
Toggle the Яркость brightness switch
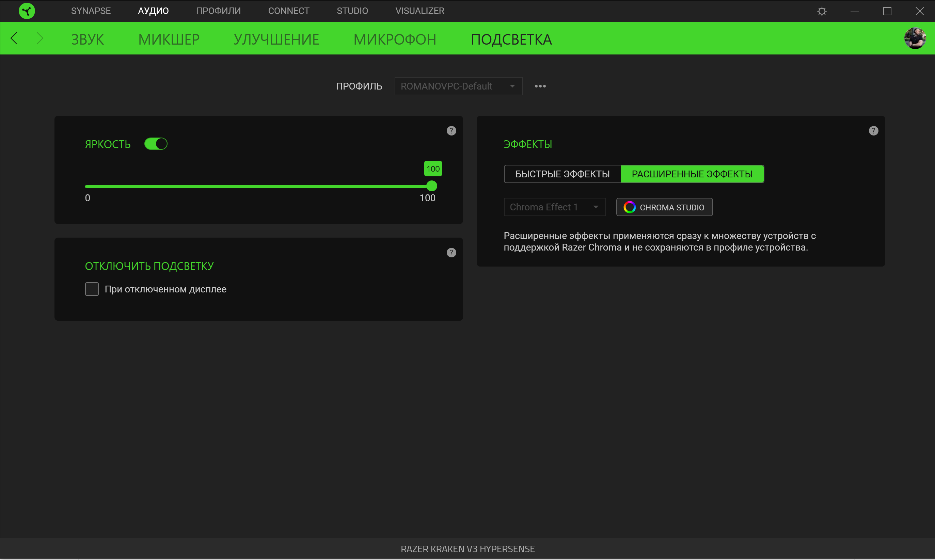click(x=156, y=144)
